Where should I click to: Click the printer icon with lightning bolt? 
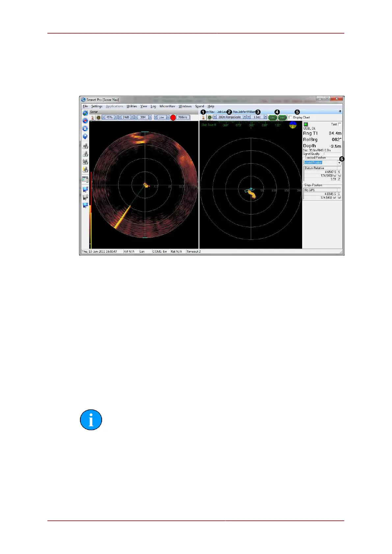[85, 169]
